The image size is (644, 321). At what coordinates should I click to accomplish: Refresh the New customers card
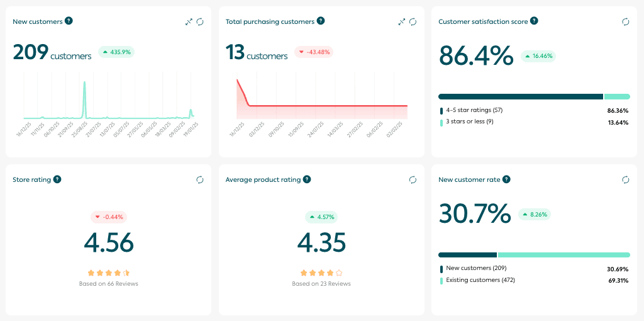[x=200, y=21]
